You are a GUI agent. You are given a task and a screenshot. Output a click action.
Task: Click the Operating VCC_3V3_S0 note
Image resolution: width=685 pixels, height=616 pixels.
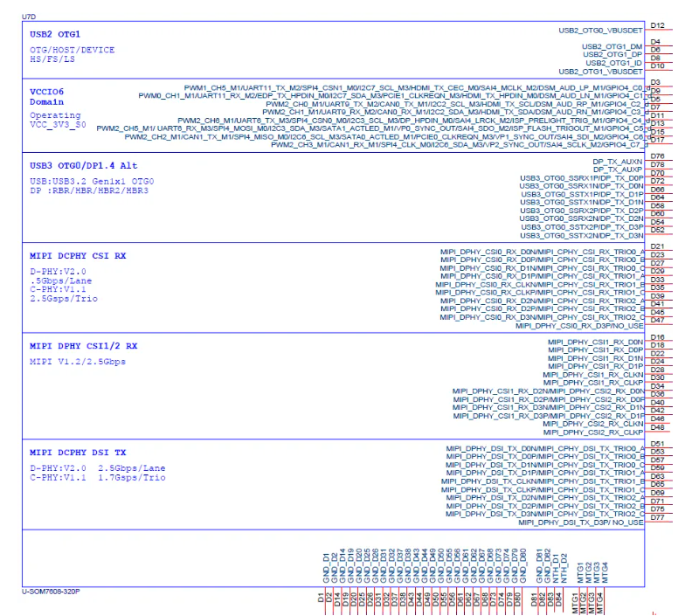click(58, 121)
